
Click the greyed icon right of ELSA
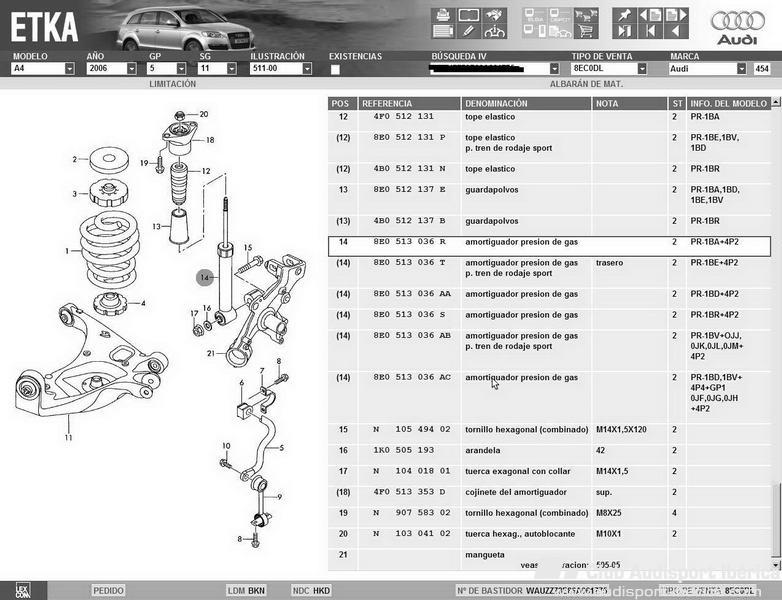pyautogui.click(x=560, y=15)
